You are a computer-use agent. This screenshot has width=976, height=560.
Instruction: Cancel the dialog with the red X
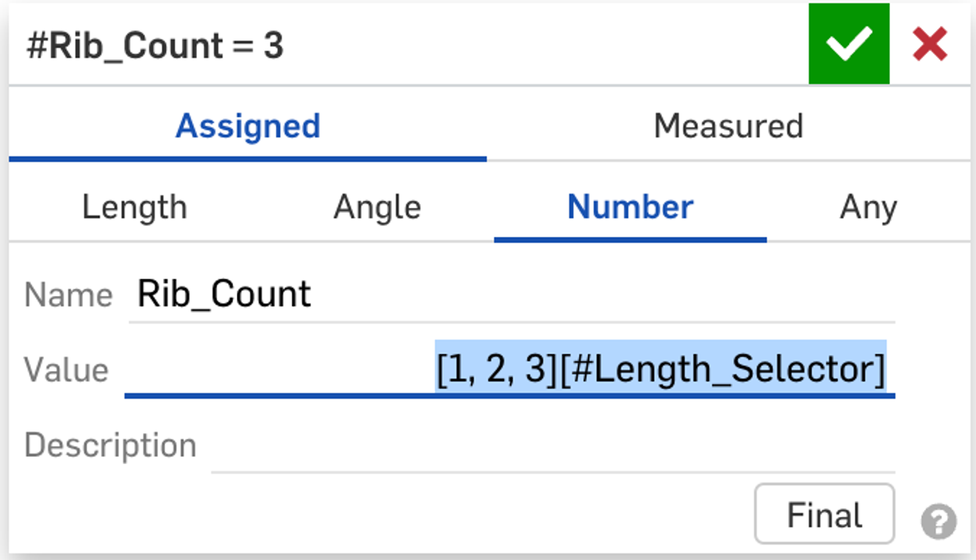coord(930,44)
